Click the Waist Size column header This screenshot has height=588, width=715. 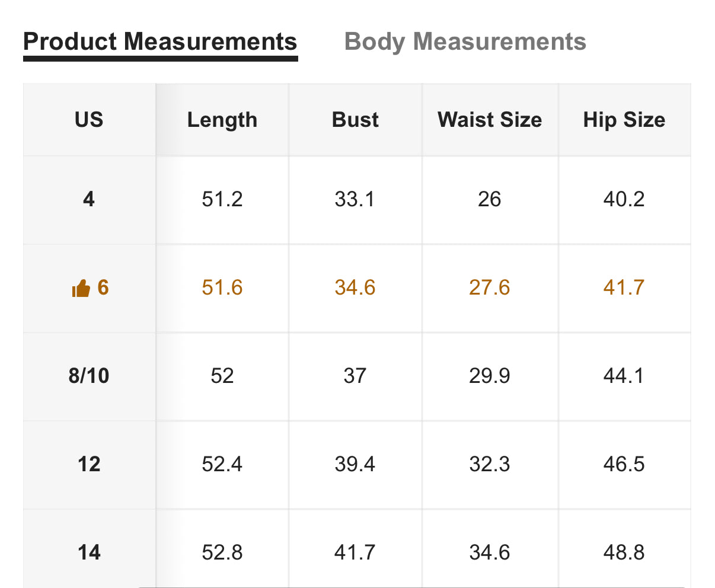490,120
